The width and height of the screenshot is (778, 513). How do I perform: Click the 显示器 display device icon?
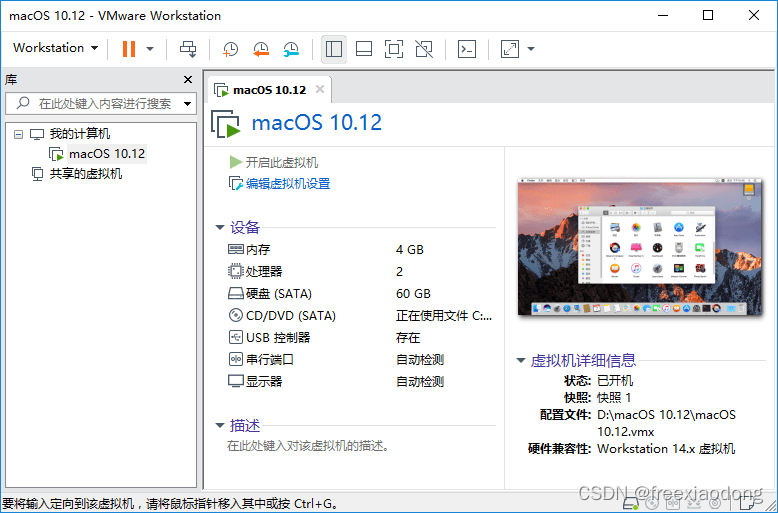(x=235, y=381)
